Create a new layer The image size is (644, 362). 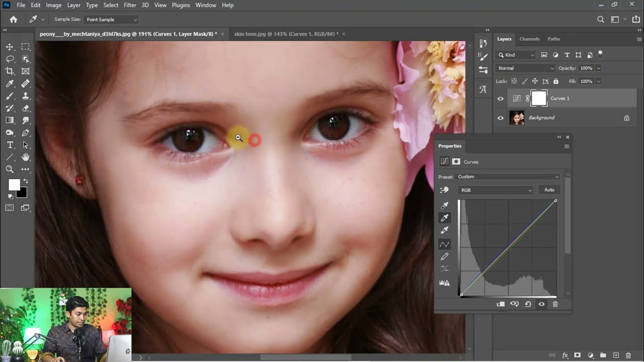pos(615,355)
